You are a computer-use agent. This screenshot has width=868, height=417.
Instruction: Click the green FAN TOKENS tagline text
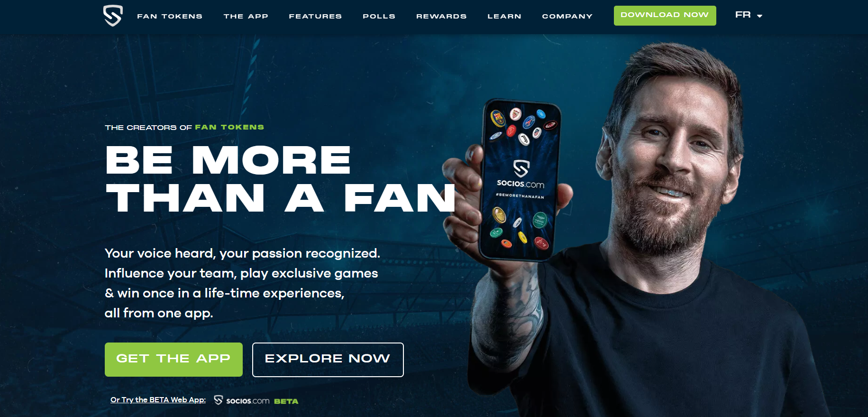(x=229, y=127)
